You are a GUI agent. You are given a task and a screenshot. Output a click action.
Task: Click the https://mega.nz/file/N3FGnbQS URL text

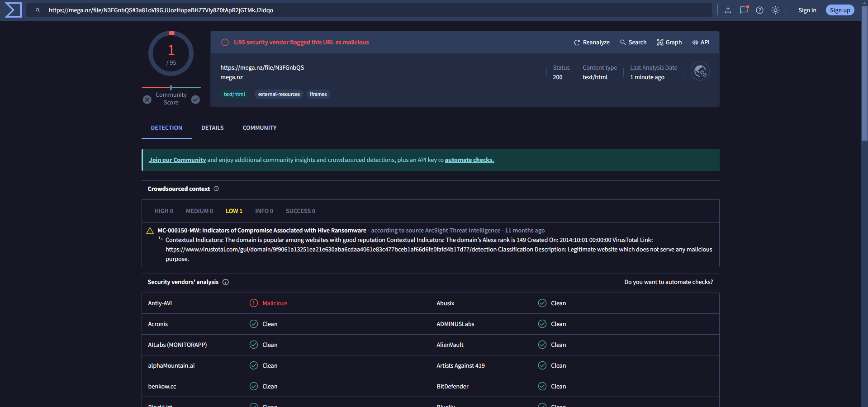262,68
